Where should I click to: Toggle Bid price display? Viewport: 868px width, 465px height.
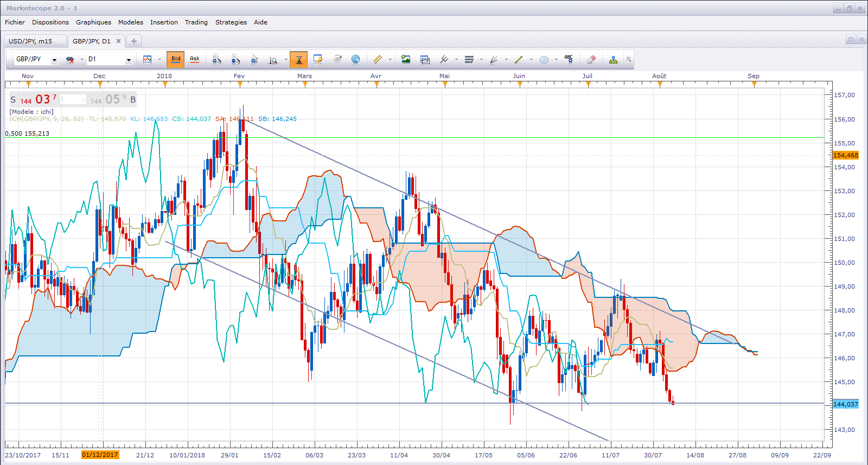(x=176, y=60)
